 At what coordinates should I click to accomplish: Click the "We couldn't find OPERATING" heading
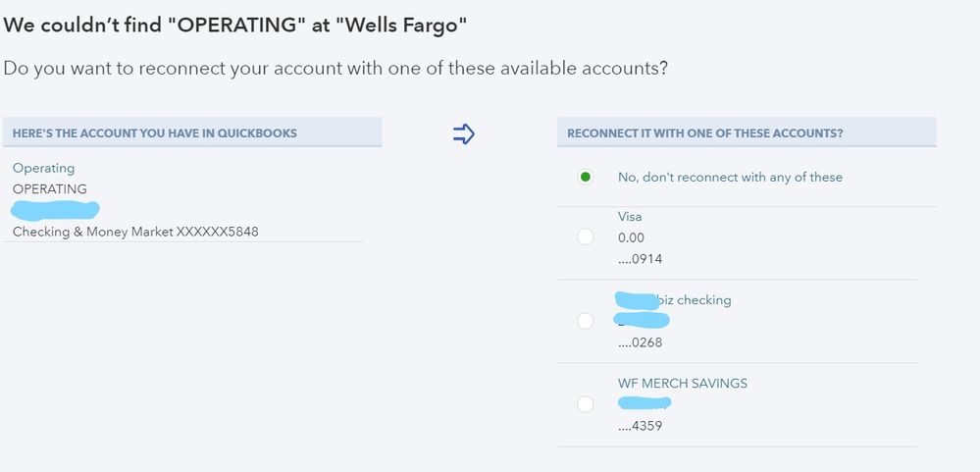click(x=234, y=24)
